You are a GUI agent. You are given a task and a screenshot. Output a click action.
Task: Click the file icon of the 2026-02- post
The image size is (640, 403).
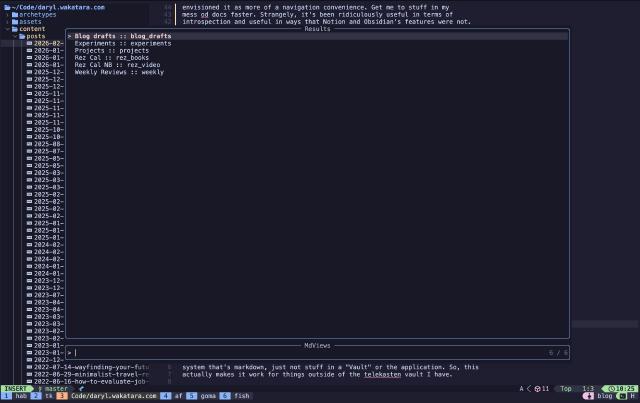(29, 43)
